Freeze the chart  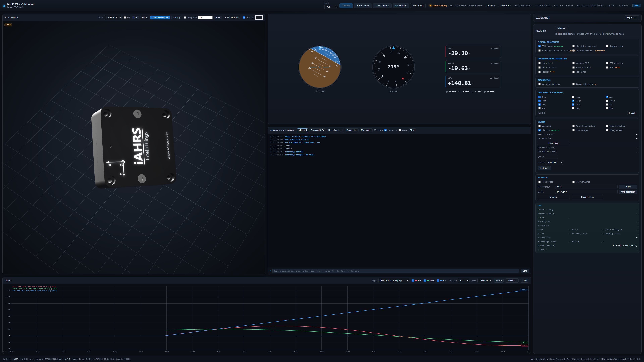(x=498, y=281)
